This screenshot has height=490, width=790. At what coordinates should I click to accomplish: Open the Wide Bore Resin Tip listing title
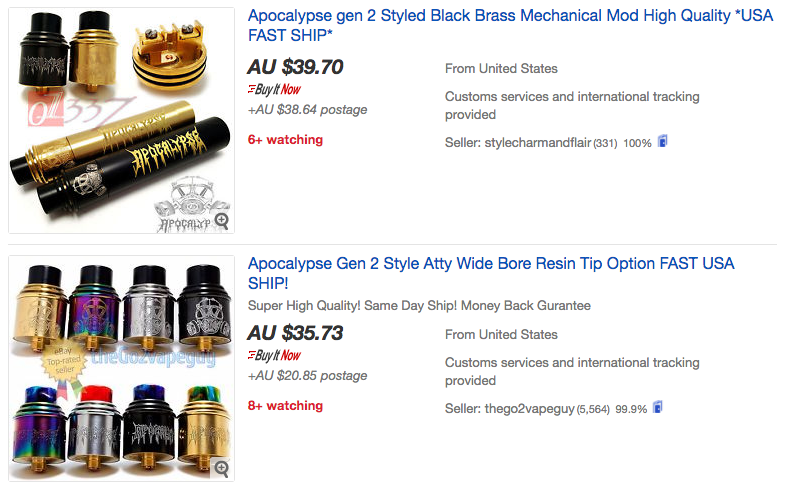491,273
